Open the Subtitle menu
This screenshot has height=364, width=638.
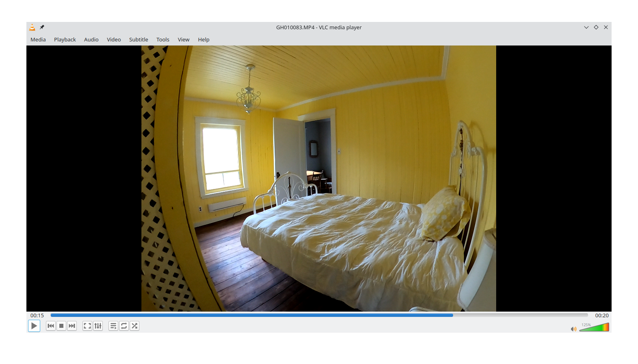[x=139, y=39]
